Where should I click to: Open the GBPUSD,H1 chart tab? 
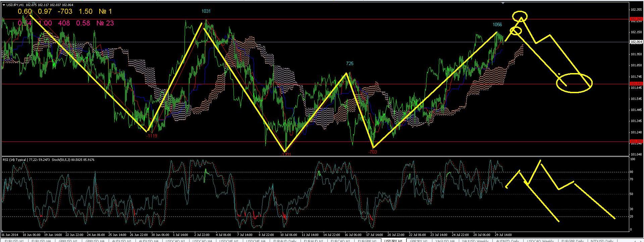point(68,240)
